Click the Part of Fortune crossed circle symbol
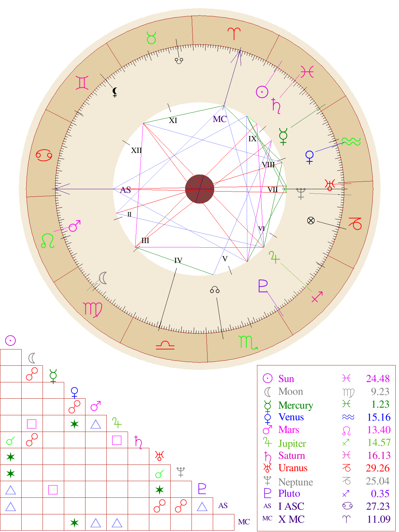 click(311, 220)
